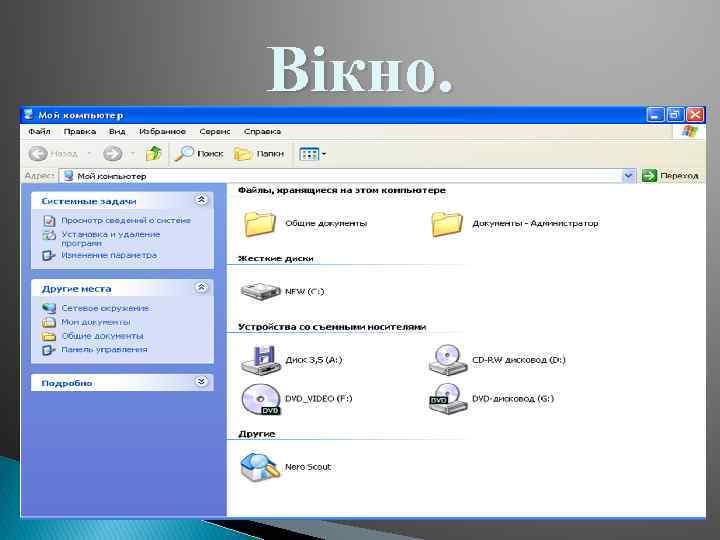
Task: Select the DVD-дисковод (G:) drive icon
Action: pyautogui.click(x=447, y=399)
